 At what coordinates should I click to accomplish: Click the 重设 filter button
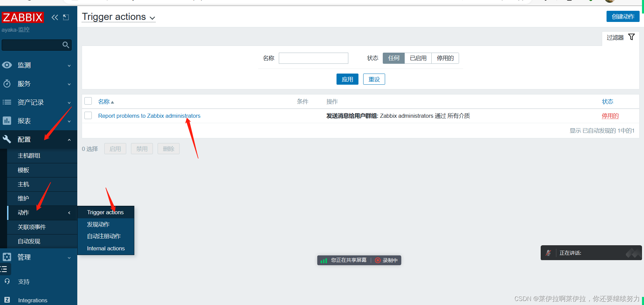pos(374,79)
